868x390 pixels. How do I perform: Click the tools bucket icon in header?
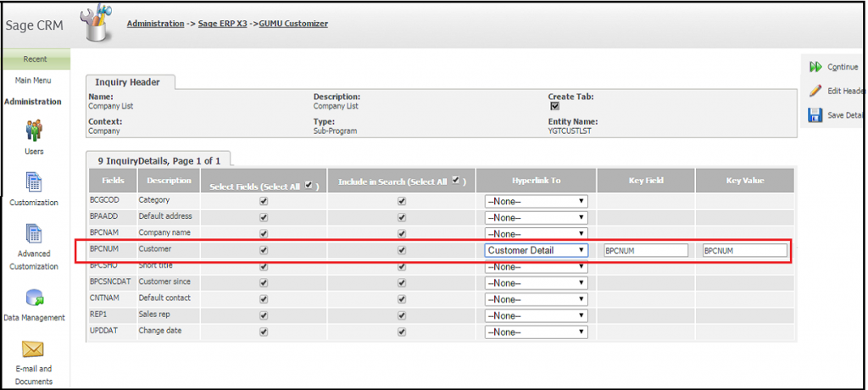[98, 23]
